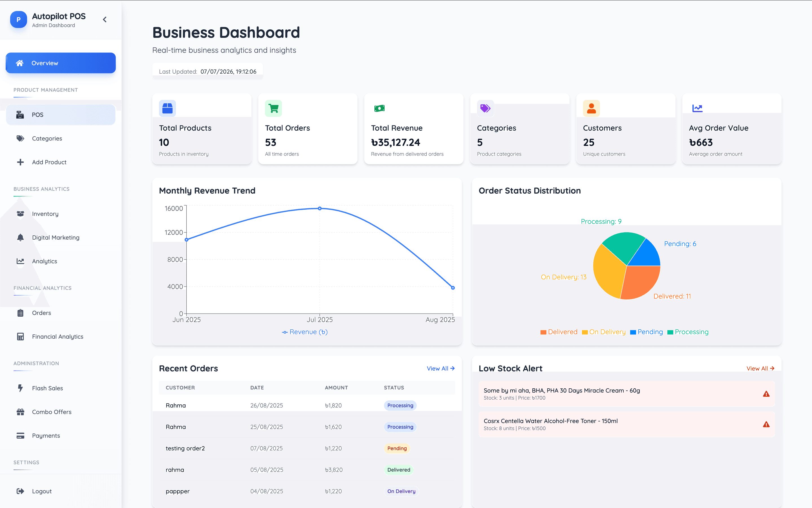The image size is (812, 508).
Task: Click the Aug 2025 revenue data point
Action: [x=453, y=288]
